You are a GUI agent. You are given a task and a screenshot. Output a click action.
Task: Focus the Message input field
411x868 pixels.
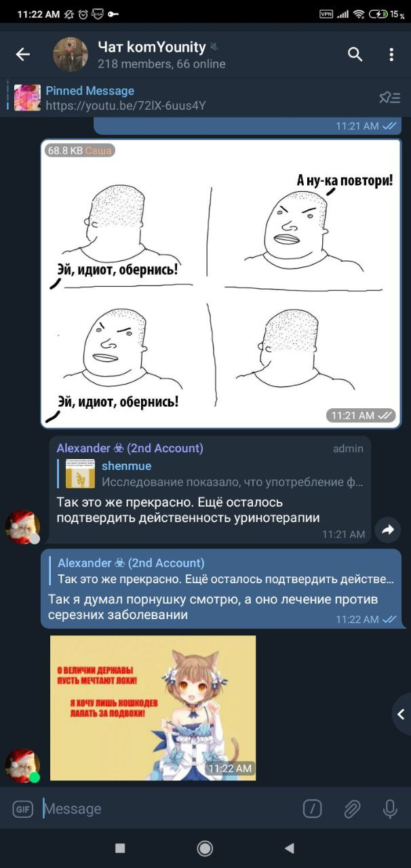click(x=170, y=808)
